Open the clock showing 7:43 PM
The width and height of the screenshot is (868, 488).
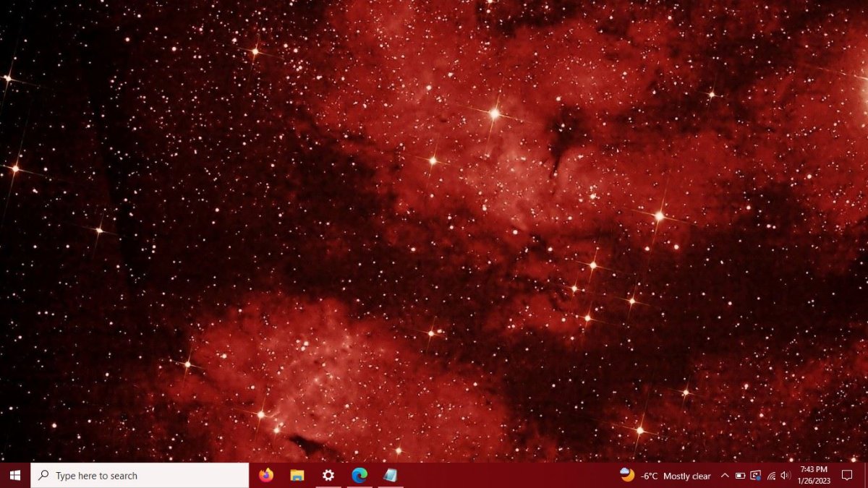814,476
